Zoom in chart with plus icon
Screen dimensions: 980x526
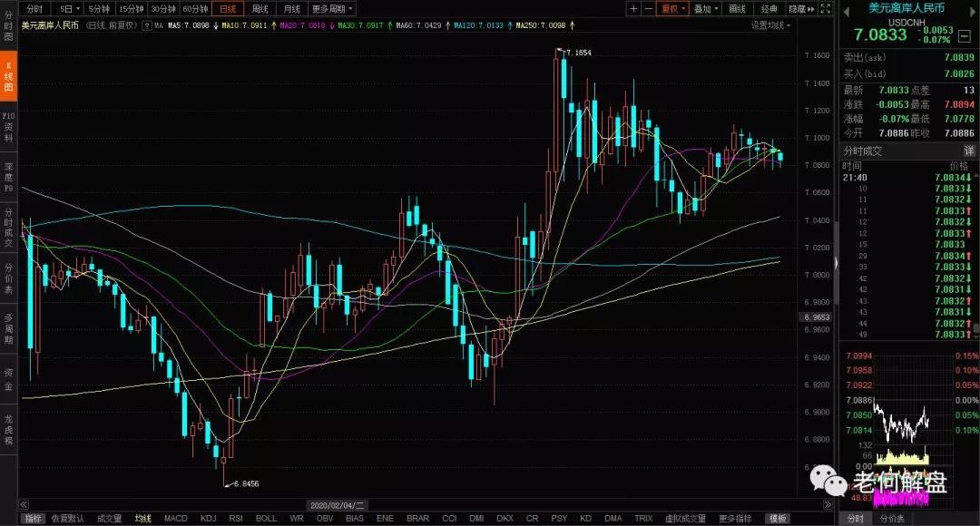(x=633, y=9)
